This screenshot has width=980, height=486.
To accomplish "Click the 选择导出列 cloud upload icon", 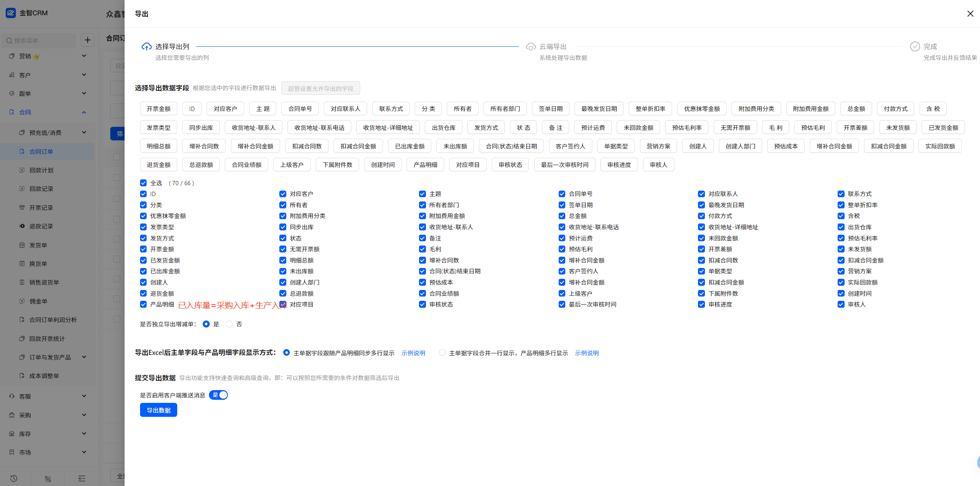I will tap(146, 47).
